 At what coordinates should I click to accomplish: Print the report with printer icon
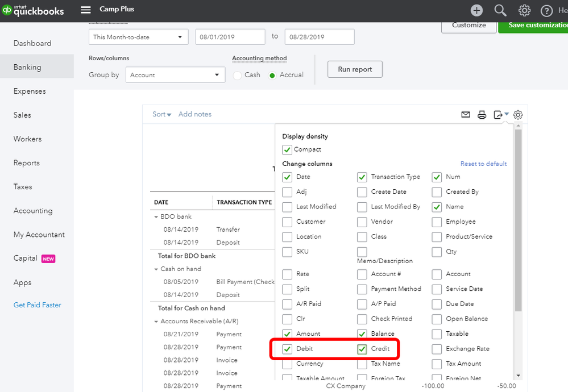(x=482, y=115)
